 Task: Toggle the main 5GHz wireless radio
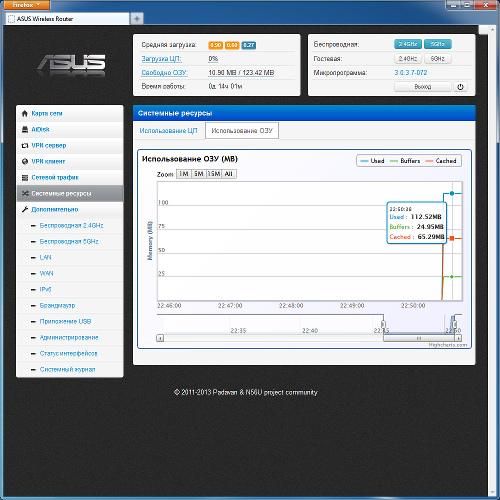click(438, 44)
